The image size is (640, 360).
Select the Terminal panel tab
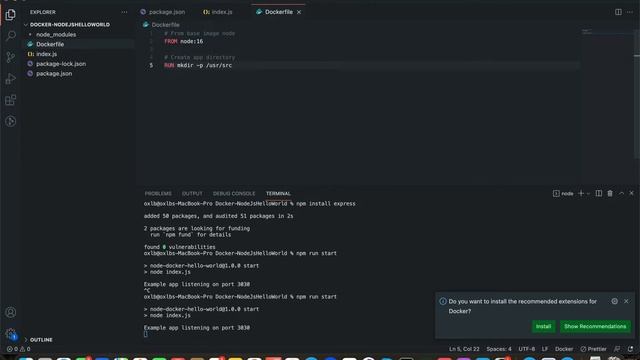click(x=278, y=193)
